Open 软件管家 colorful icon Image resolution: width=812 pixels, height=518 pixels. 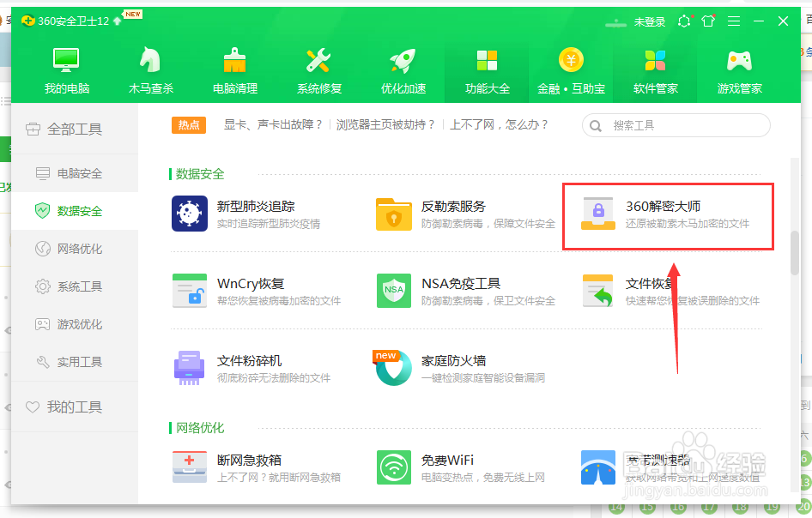(655, 60)
